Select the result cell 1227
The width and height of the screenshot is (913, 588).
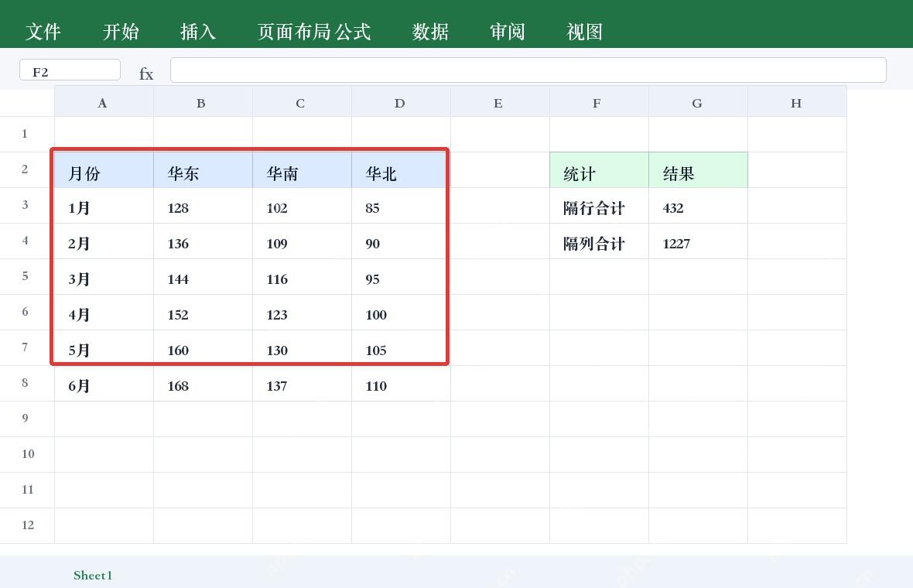coord(698,241)
